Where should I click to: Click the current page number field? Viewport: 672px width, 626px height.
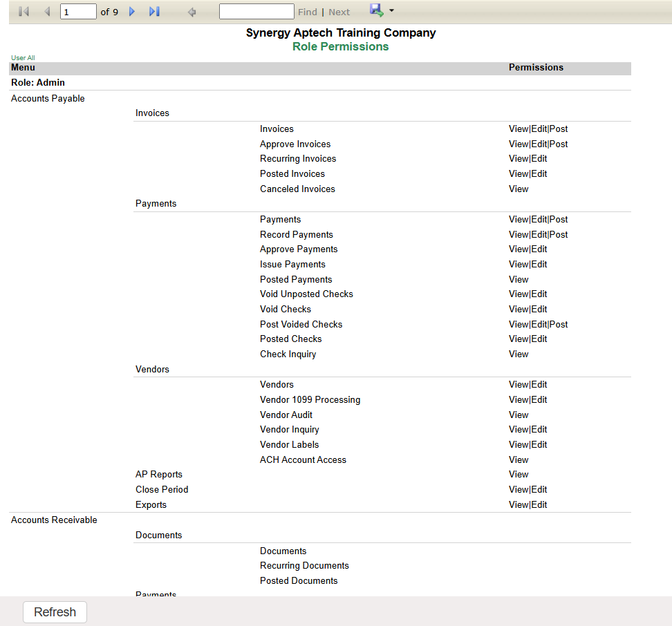tap(78, 12)
